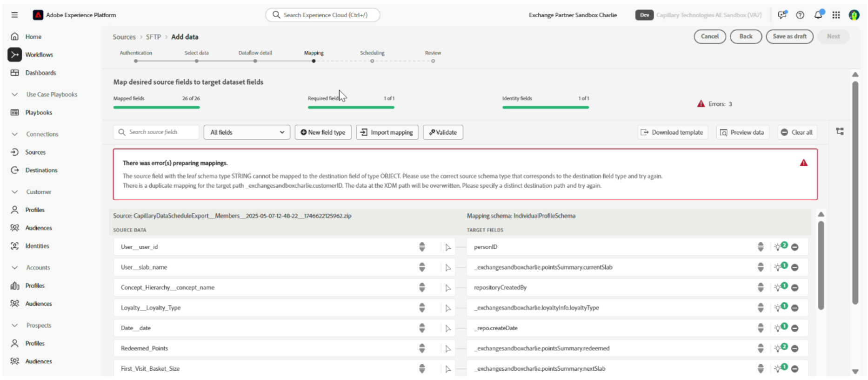Click New field type button

(x=323, y=132)
